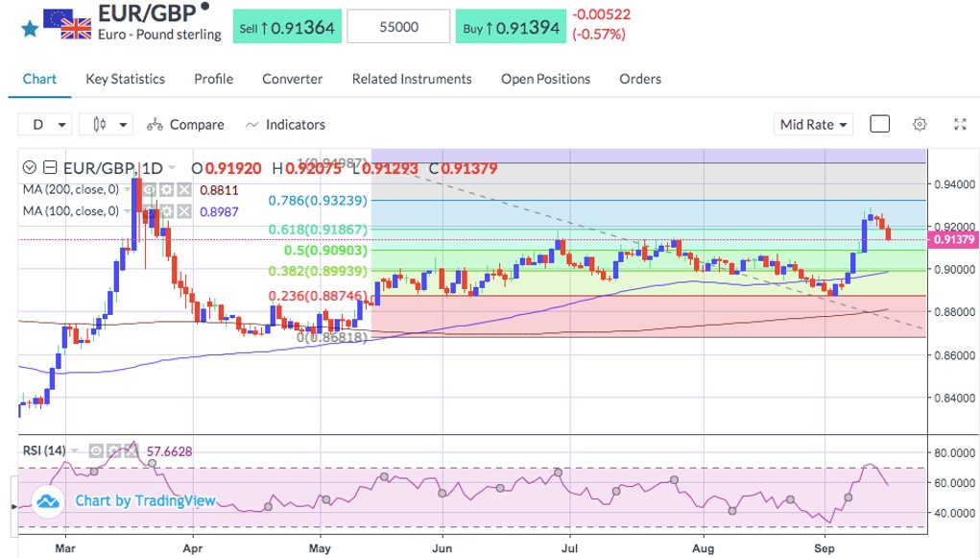Image resolution: width=980 pixels, height=558 pixels.
Task: Click the fullscreen expand icon
Action: tap(960, 125)
